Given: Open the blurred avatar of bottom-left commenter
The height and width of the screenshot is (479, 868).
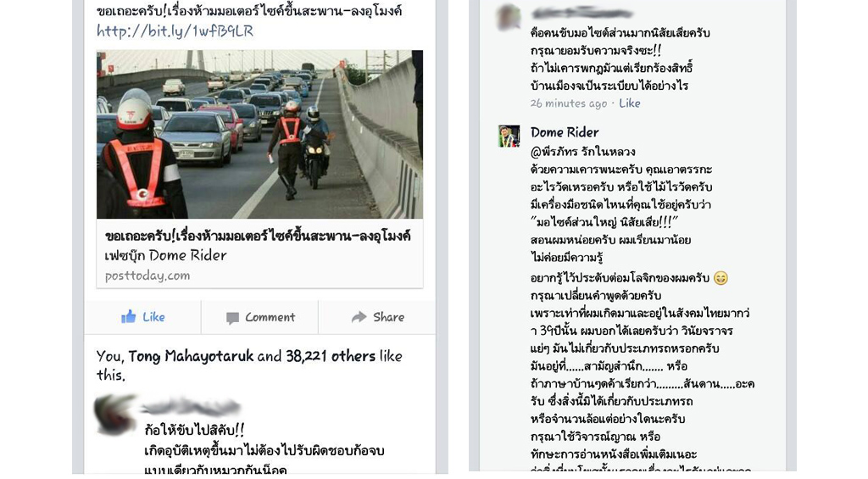Looking at the screenshot, I should (115, 415).
